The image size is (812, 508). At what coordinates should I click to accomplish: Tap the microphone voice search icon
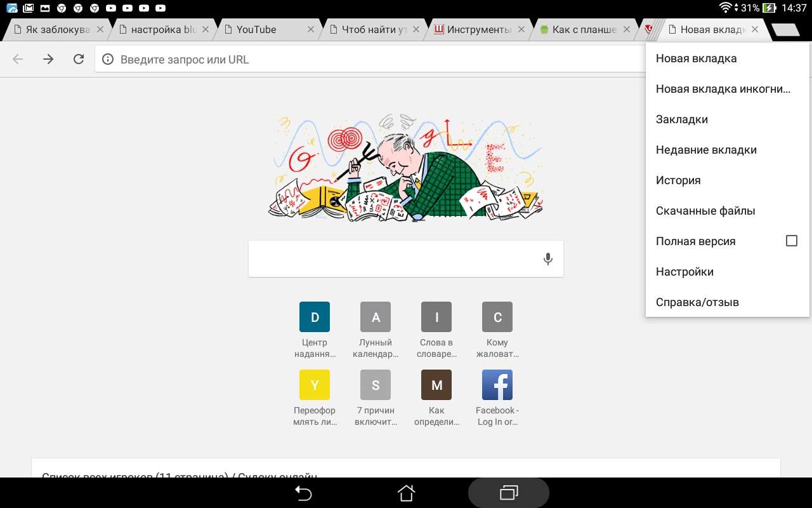click(548, 258)
